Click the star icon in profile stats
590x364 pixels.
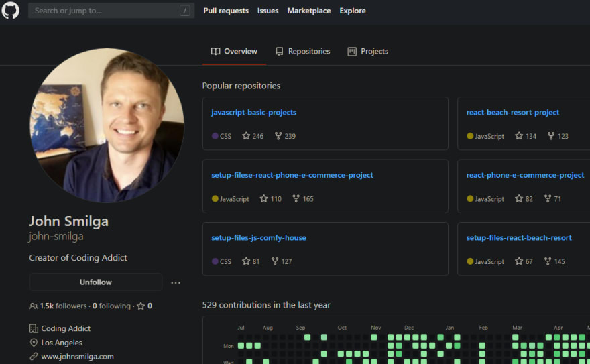coord(141,306)
